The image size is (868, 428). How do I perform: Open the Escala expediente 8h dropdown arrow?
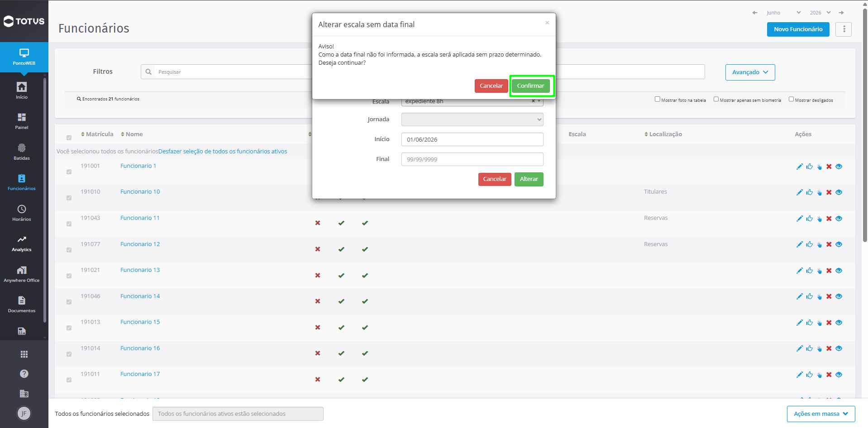click(539, 101)
